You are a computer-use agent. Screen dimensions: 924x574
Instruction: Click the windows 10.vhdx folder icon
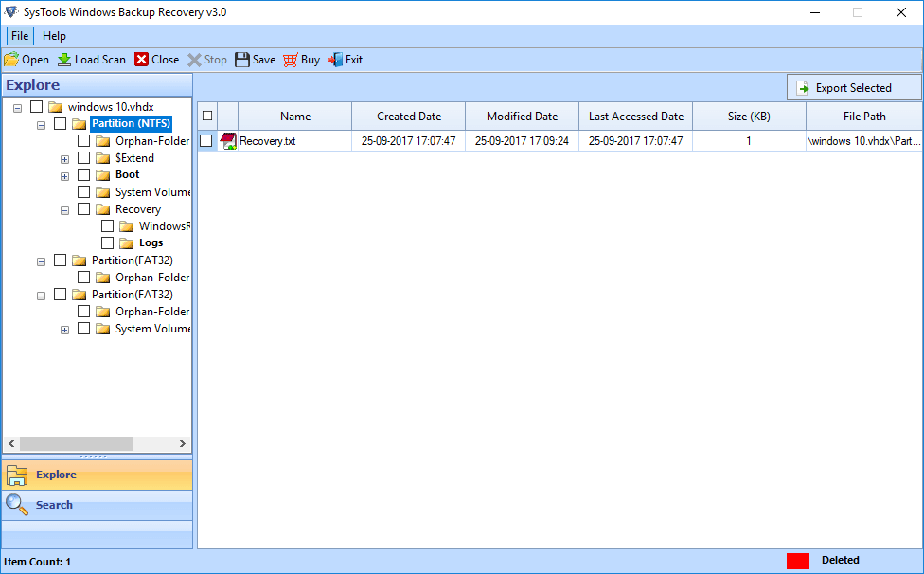(56, 107)
